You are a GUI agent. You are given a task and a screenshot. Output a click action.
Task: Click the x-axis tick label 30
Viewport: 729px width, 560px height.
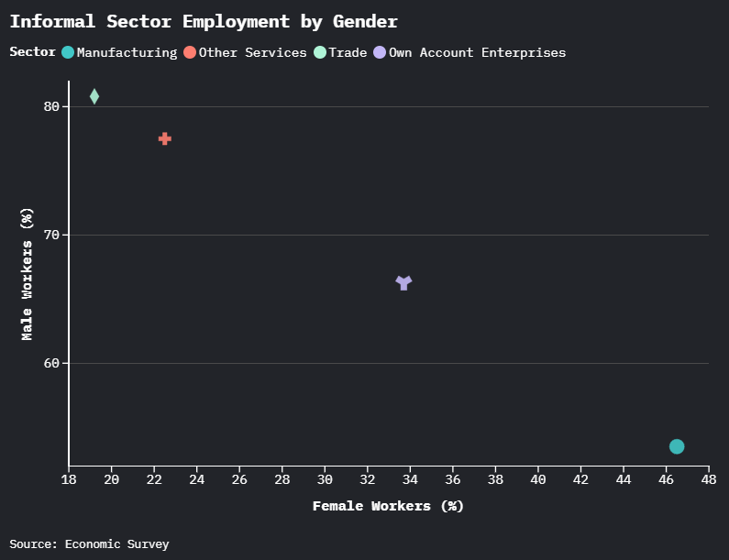325,479
